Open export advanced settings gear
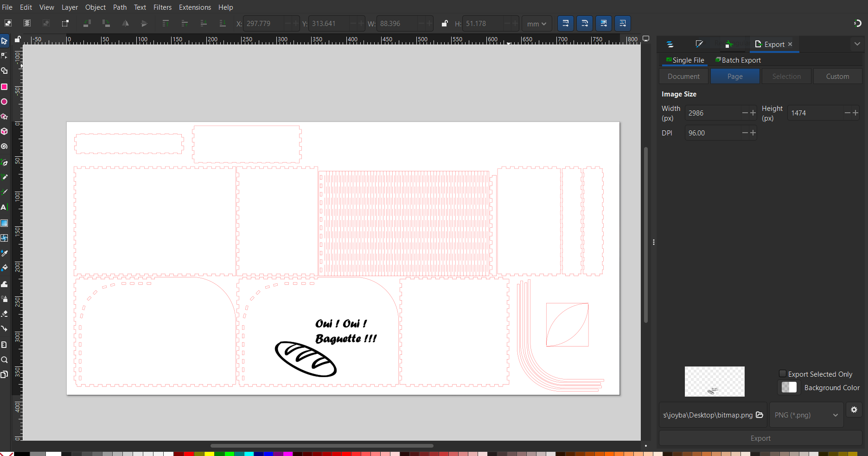The image size is (868, 456). pos(854,410)
